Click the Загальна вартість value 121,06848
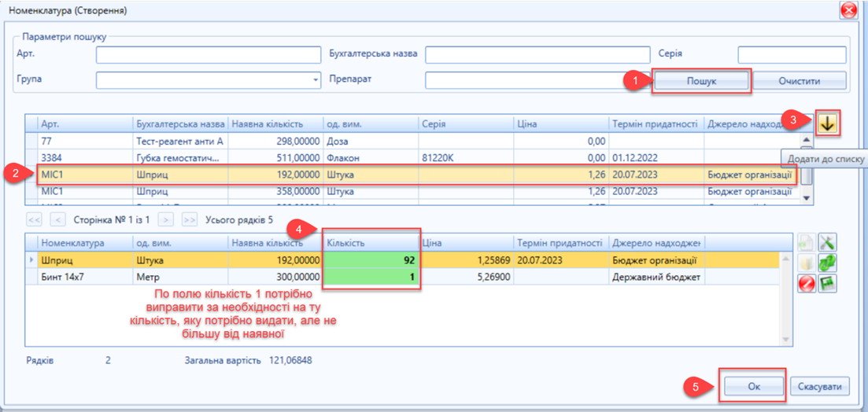This screenshot has height=412, width=868. [x=290, y=361]
